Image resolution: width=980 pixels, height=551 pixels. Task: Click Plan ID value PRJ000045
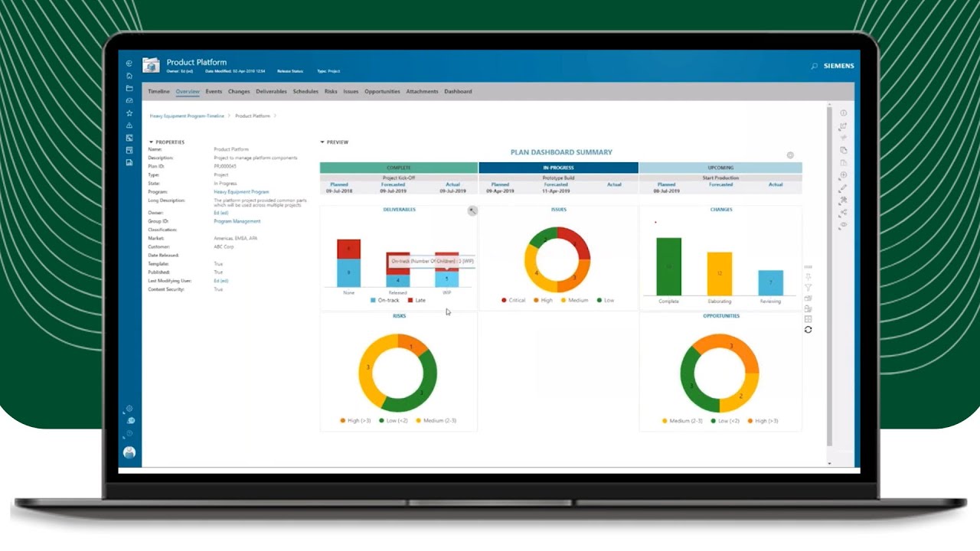tap(225, 167)
